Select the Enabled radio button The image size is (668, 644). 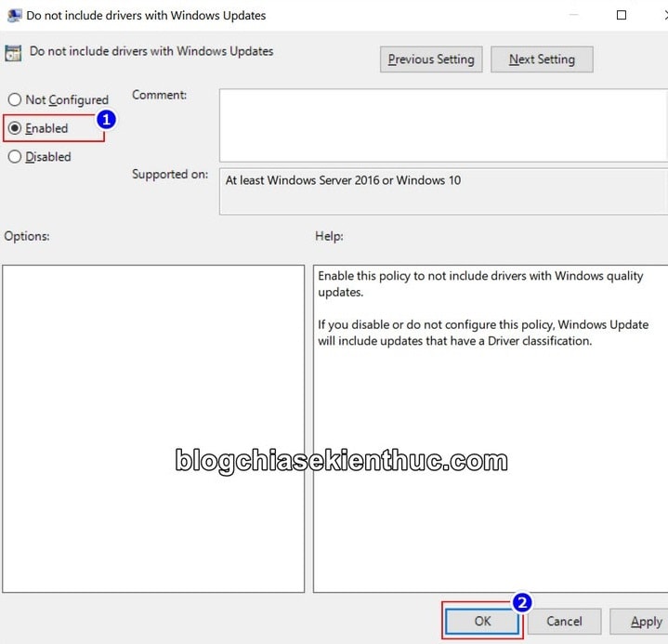coord(15,128)
